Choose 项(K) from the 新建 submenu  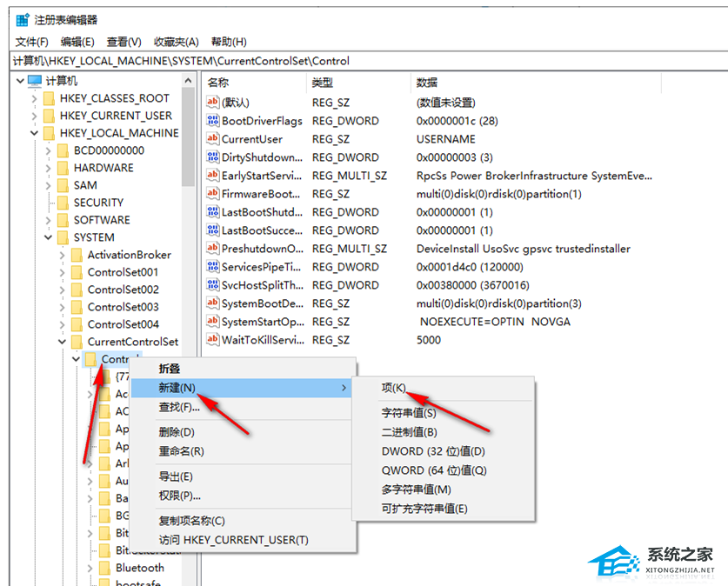(x=394, y=386)
